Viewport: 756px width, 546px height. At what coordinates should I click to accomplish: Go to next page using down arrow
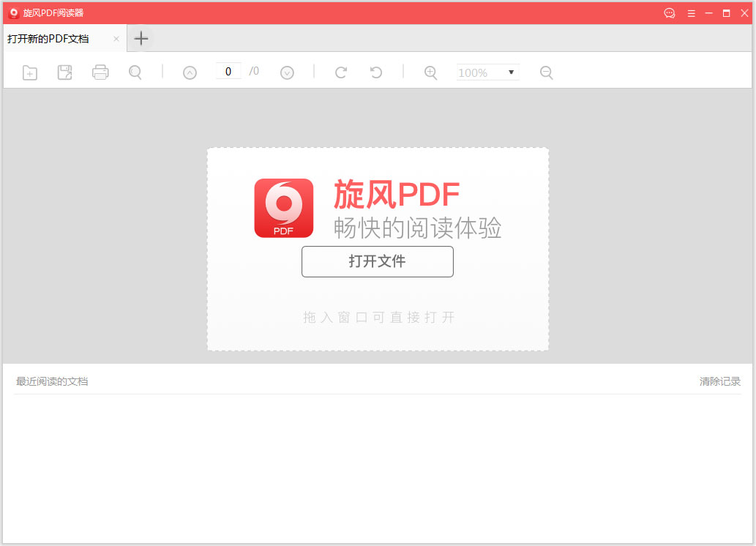(287, 72)
